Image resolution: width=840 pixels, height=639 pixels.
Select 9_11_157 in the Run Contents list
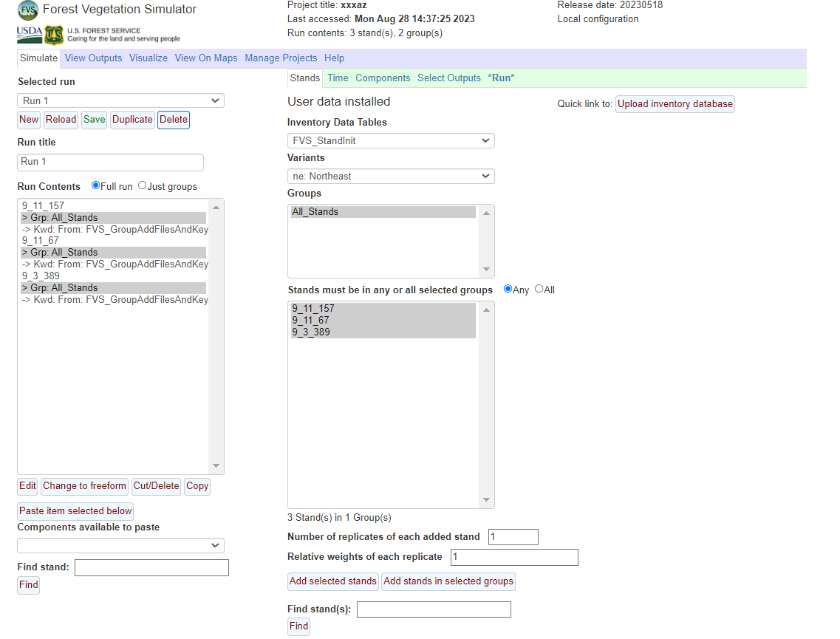114,205
